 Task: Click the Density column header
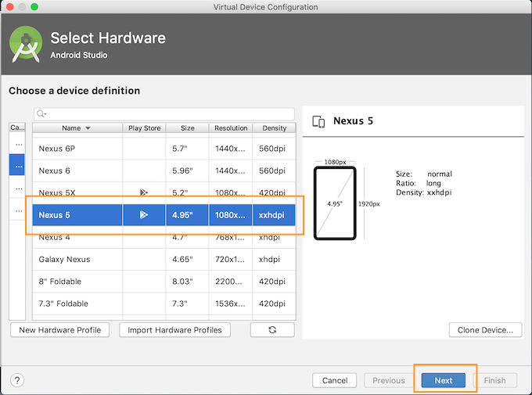[x=274, y=128]
